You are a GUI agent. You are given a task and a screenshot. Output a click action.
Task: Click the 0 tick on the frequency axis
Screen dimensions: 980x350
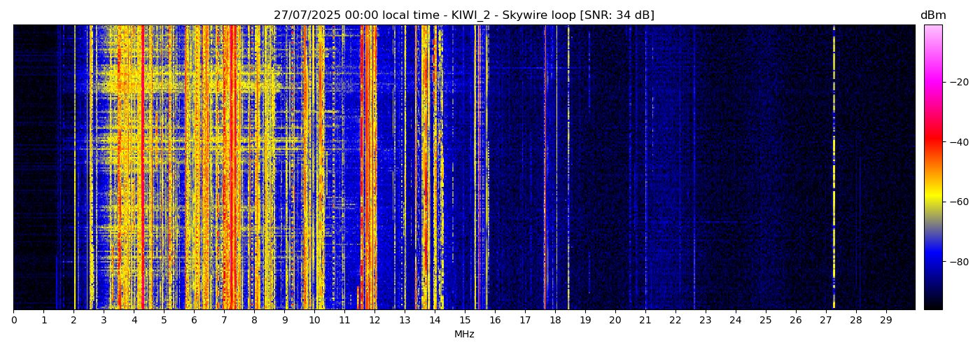13,321
